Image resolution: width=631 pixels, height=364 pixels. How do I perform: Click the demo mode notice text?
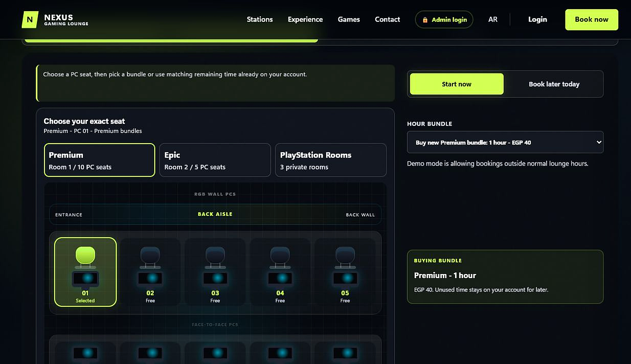[x=498, y=164]
